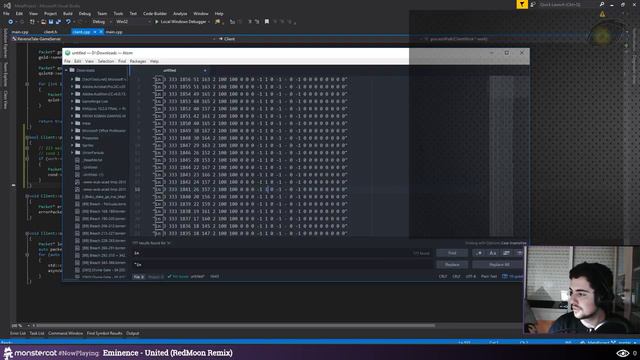Click the notifications flag icon

click(x=522, y=4)
